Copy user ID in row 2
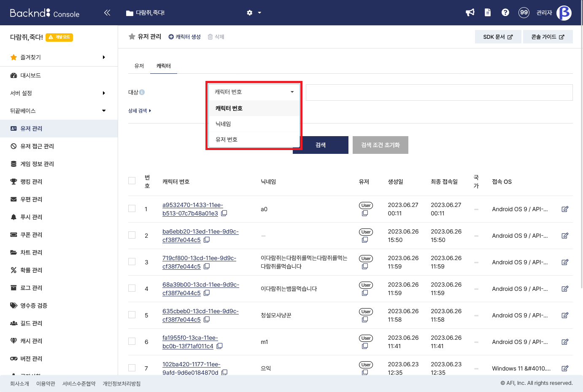This screenshot has height=392, width=583. point(365,240)
